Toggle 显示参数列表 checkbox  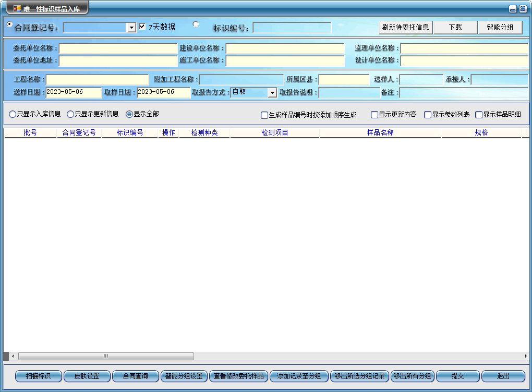pos(428,115)
